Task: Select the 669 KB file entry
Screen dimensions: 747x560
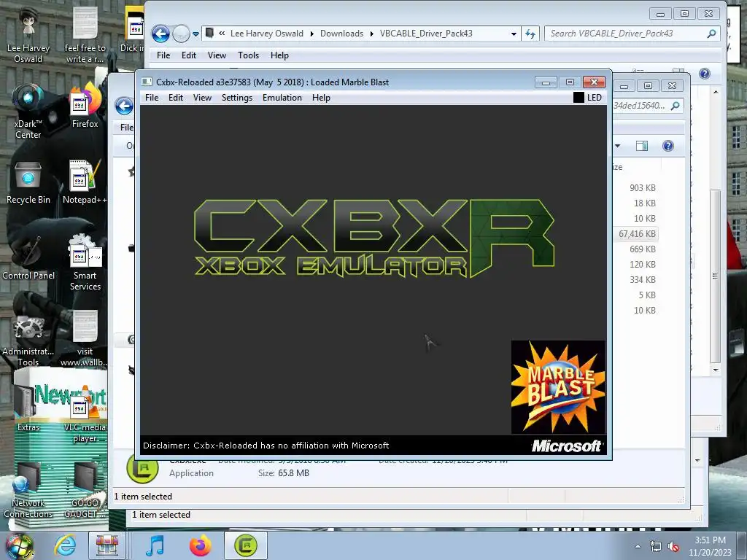Action: (x=642, y=249)
